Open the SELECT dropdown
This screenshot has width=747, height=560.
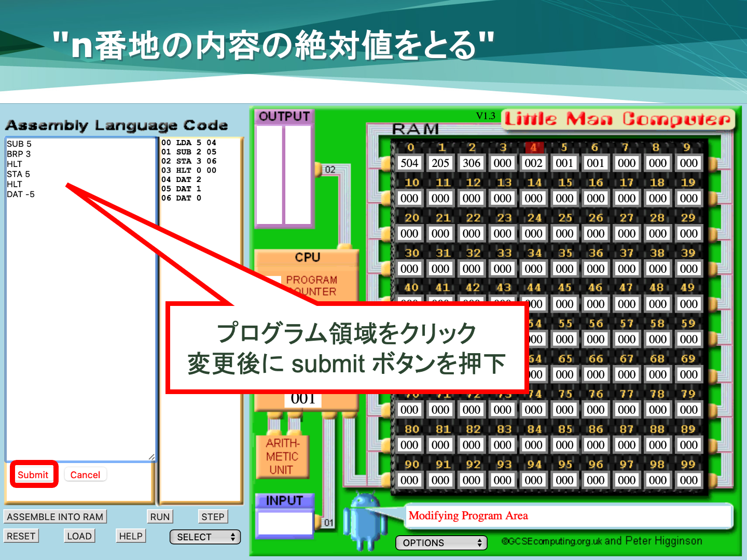[205, 537]
